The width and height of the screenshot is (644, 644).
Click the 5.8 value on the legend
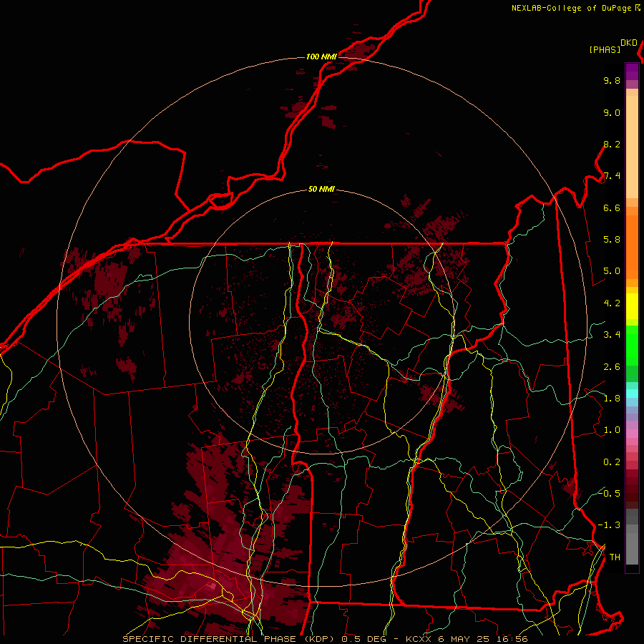point(612,240)
